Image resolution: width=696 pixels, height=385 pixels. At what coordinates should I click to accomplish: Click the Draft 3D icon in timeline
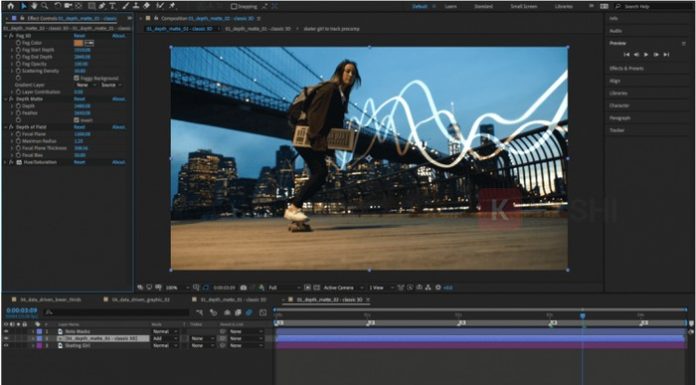[x=213, y=313]
